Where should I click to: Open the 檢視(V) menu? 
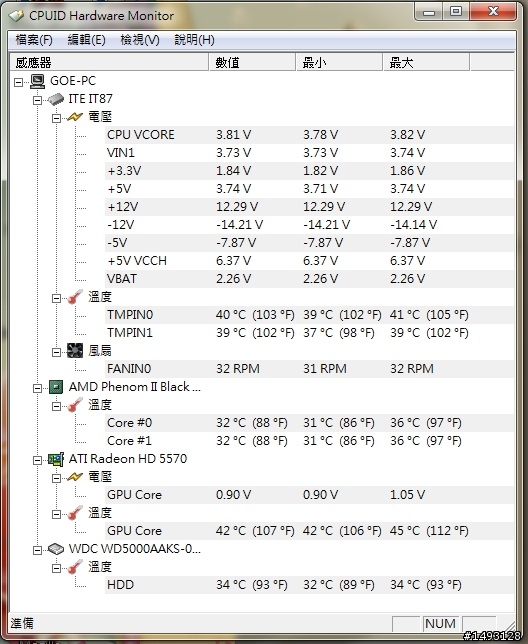(140, 40)
